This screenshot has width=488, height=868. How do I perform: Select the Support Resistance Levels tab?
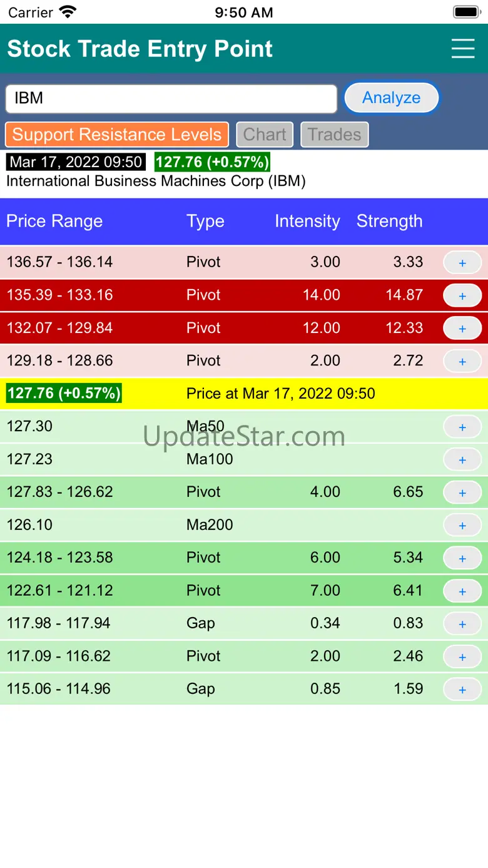coord(117,135)
